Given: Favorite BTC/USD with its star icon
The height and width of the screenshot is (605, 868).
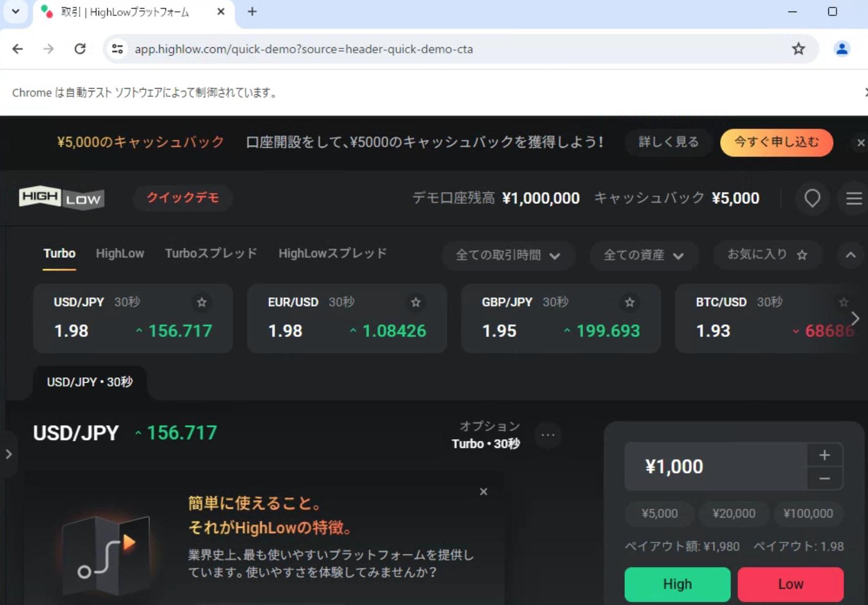Looking at the screenshot, I should (844, 302).
